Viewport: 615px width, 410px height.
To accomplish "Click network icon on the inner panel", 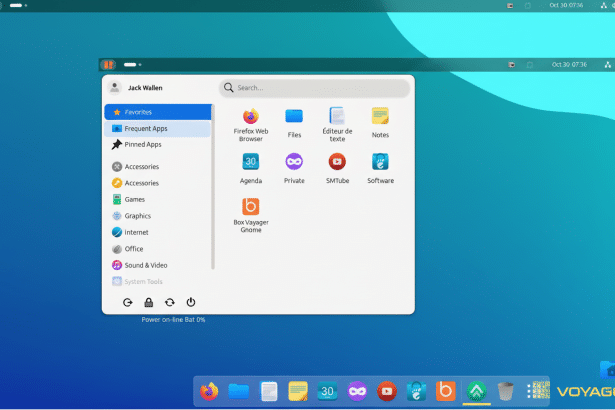I will tap(608, 65).
